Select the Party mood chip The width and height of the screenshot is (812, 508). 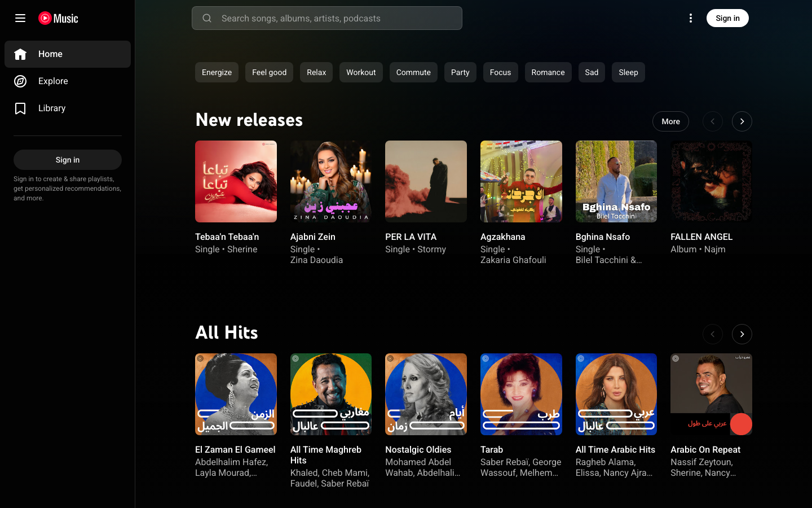click(x=460, y=72)
